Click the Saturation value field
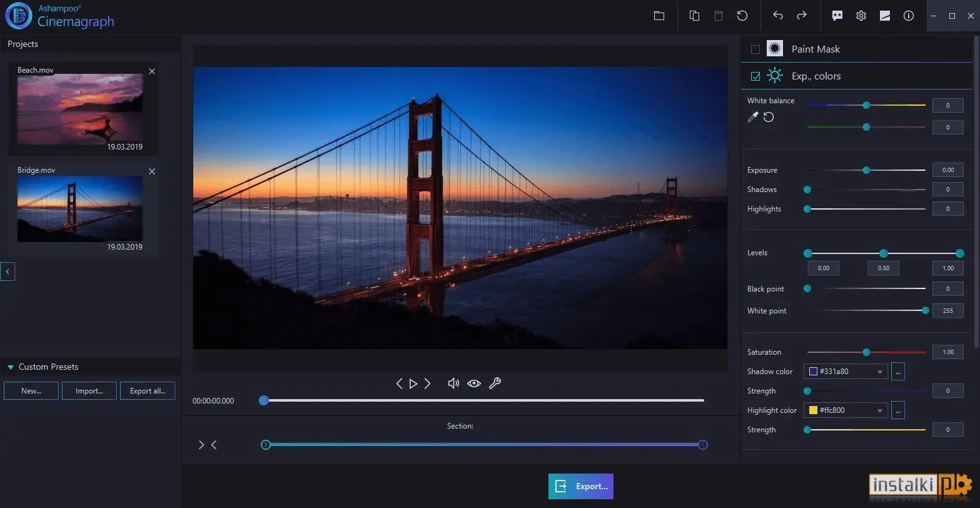 947,352
